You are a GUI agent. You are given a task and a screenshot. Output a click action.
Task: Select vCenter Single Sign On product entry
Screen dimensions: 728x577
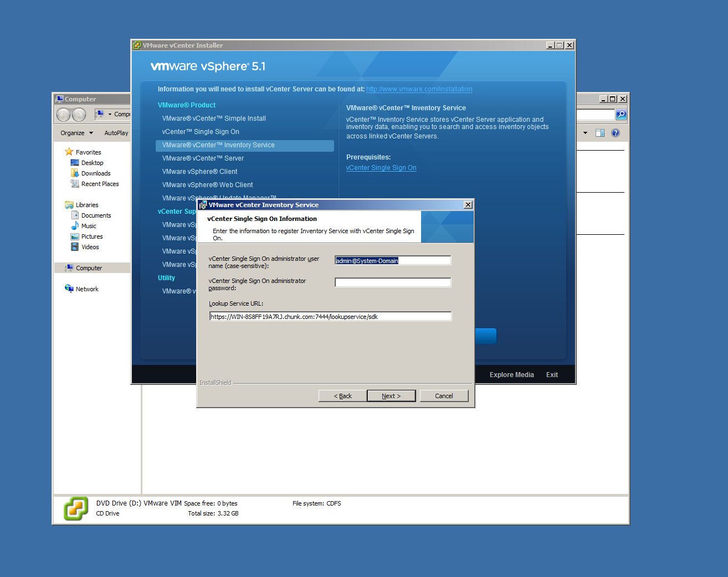[x=201, y=132]
